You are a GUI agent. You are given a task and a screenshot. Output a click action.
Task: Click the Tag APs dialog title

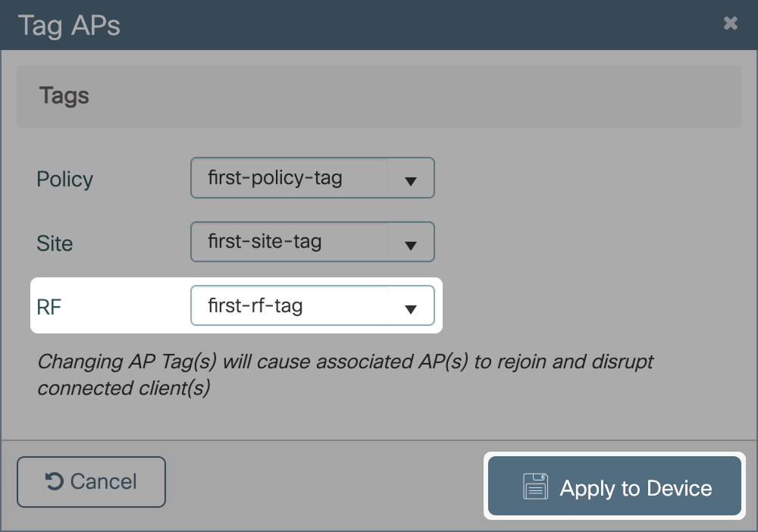tap(69, 25)
